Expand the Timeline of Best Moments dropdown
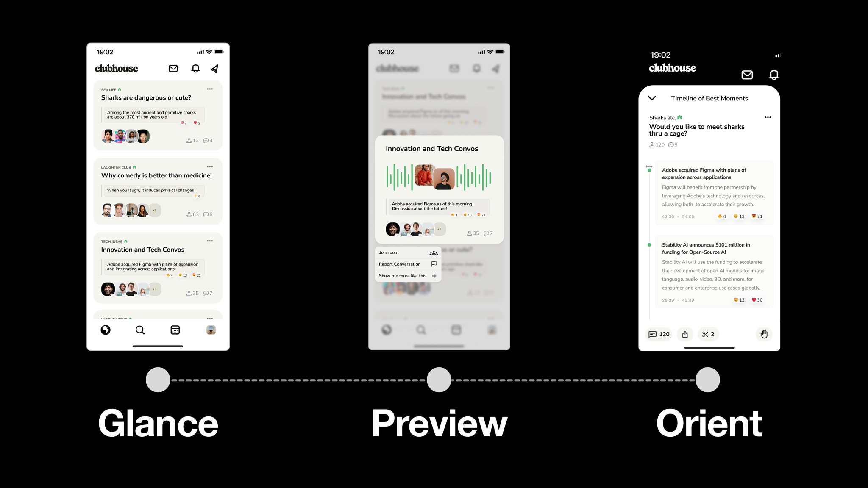Image resolution: width=868 pixels, height=488 pixels. (x=652, y=98)
